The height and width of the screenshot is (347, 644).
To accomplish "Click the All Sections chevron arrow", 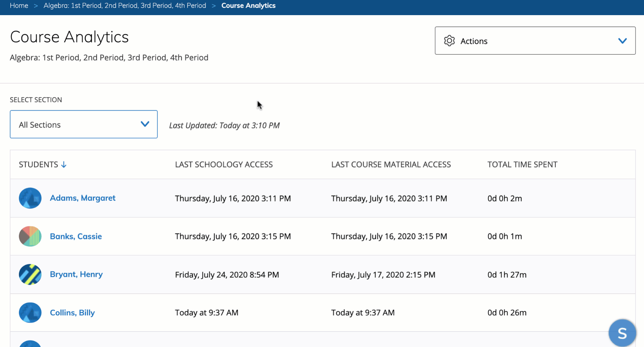I will click(145, 124).
